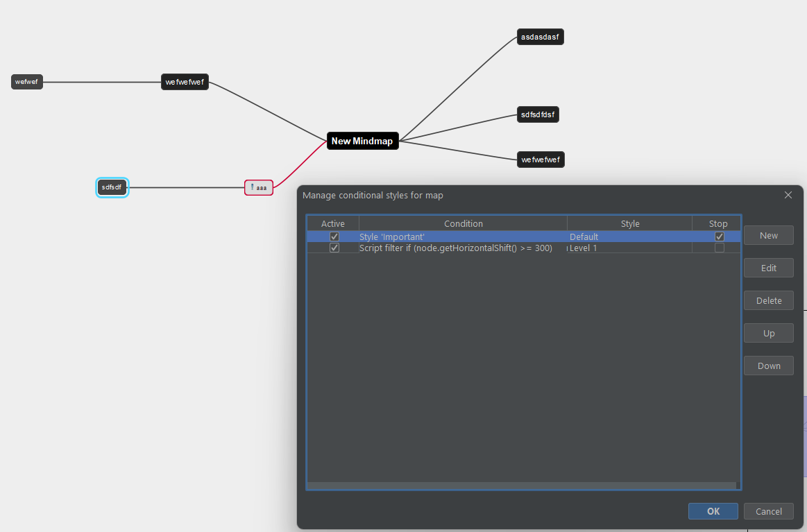
Task: Toggle Active checkbox on Script filter row
Action: (x=334, y=248)
